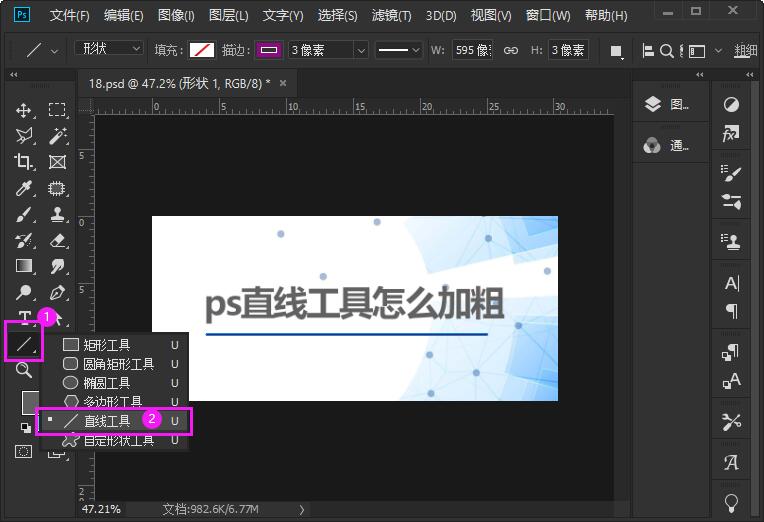This screenshot has height=522, width=764.
Task: Open the Tool Presets panel icon
Action: [x=731, y=422]
